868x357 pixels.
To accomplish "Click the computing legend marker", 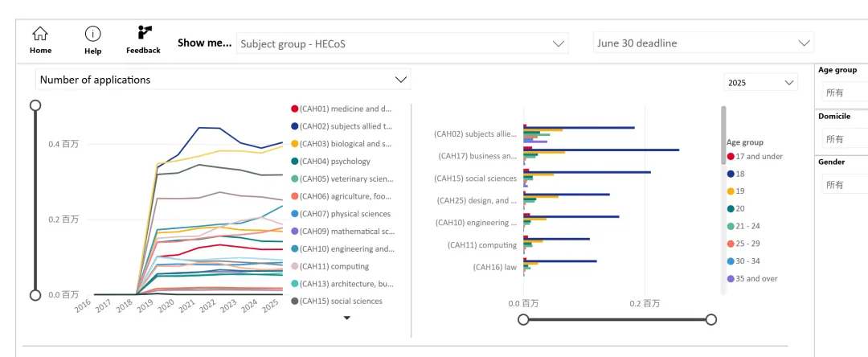I will click(x=295, y=266).
